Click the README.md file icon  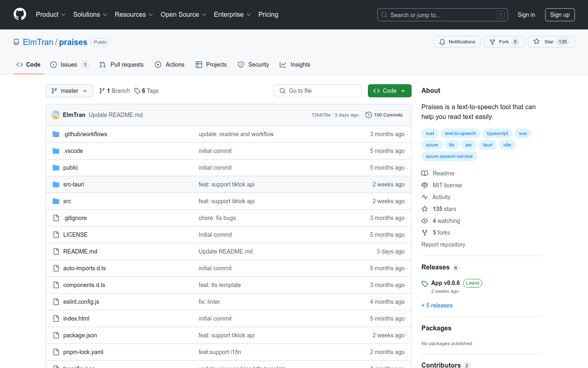[56, 251]
